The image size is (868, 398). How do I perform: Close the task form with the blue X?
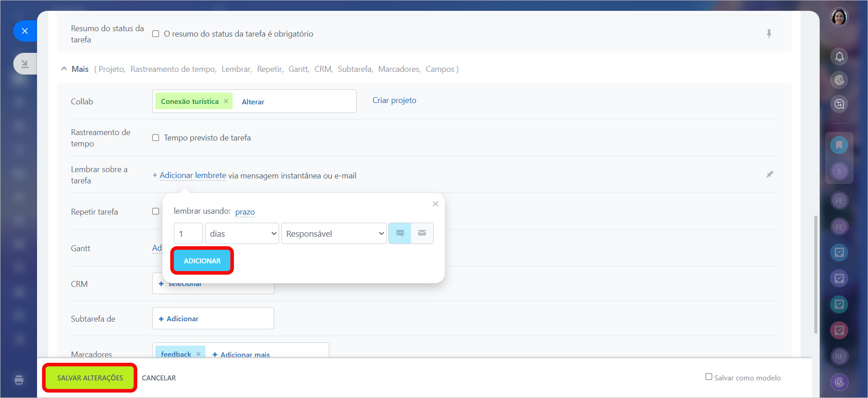[25, 31]
